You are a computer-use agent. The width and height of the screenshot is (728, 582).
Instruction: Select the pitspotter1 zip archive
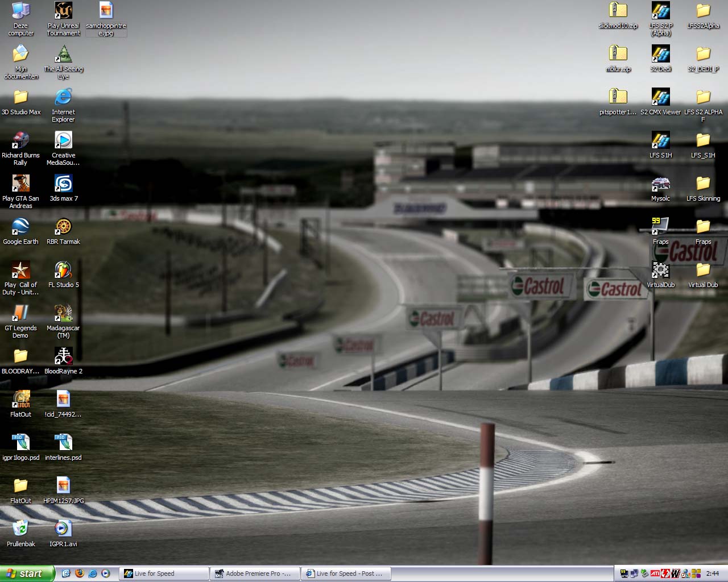(x=618, y=102)
